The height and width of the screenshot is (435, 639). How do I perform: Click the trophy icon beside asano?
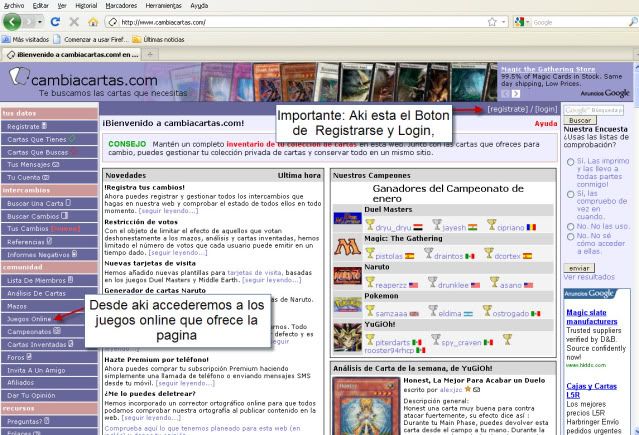point(494,282)
